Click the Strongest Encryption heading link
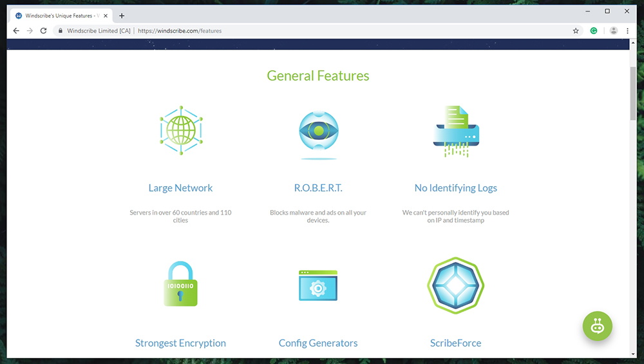 181,343
